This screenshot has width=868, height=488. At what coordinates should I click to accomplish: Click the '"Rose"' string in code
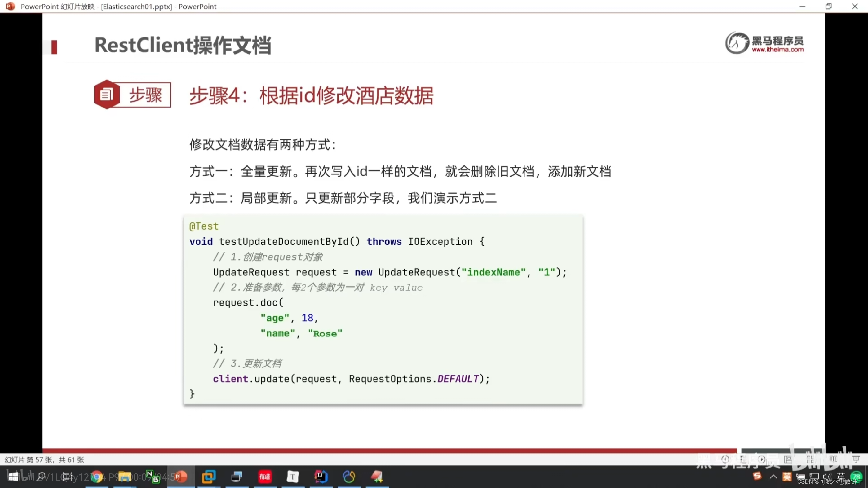point(325,333)
